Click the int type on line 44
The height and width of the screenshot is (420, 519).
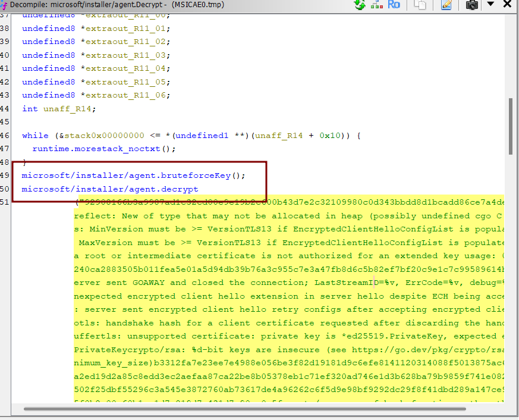[x=30, y=109]
